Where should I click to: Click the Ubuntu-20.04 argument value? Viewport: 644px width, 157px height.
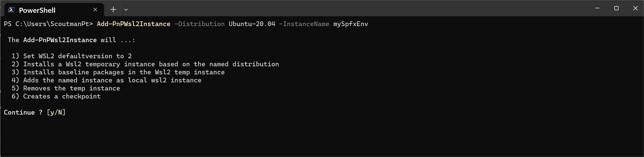pyautogui.click(x=252, y=24)
